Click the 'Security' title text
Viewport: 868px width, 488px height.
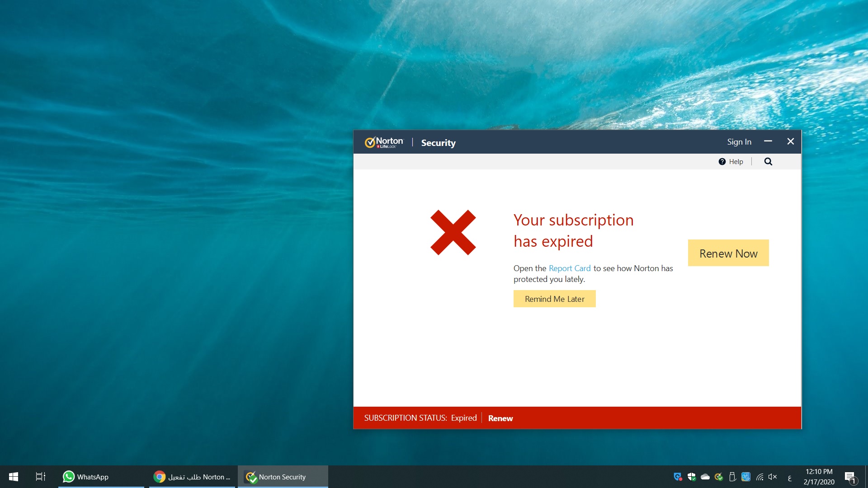pyautogui.click(x=439, y=143)
